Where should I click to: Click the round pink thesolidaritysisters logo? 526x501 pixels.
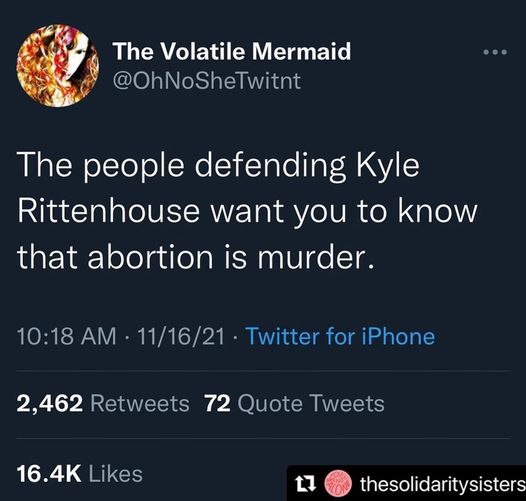click(338, 484)
